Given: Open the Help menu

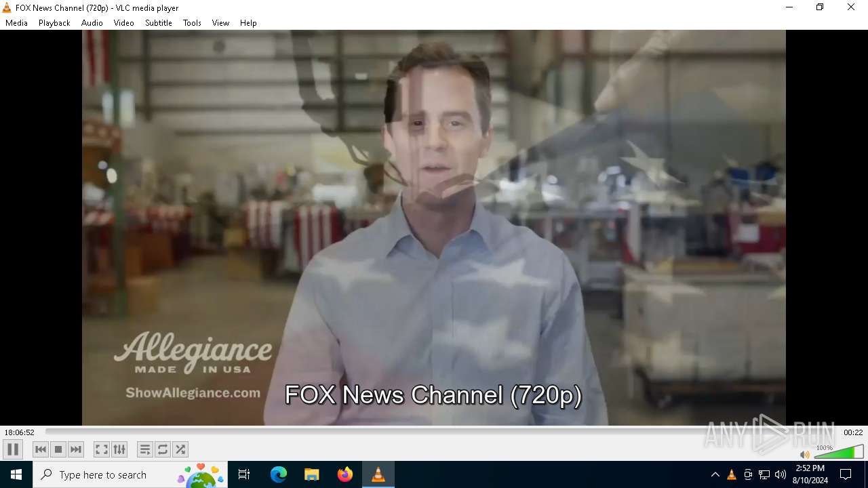Looking at the screenshot, I should click(x=248, y=23).
